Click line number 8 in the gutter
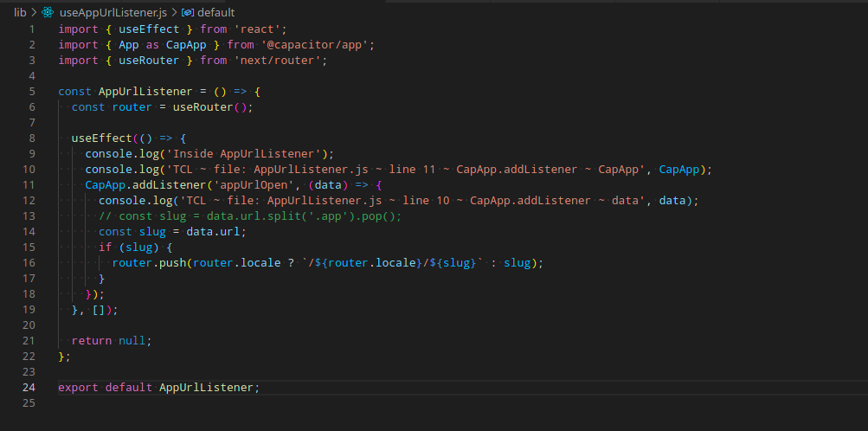868x431 pixels. coord(31,138)
